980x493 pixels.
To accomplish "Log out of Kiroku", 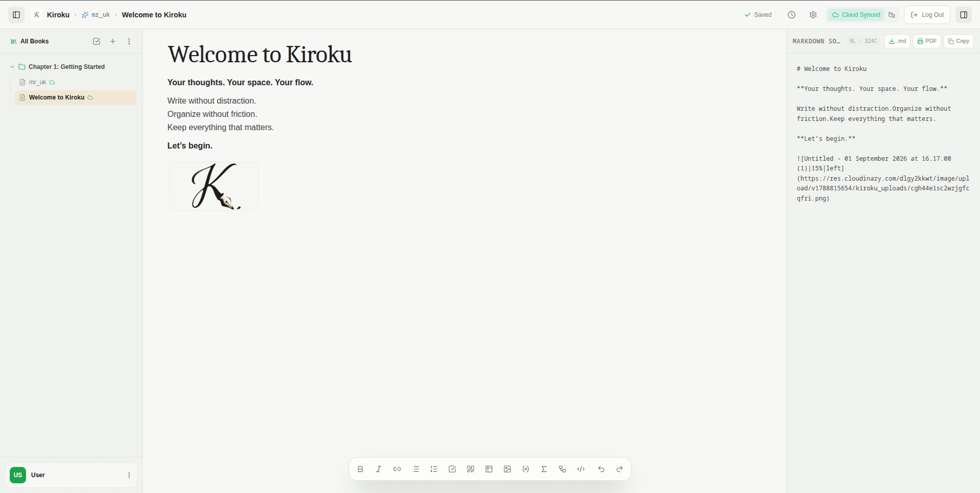I will click(x=927, y=15).
